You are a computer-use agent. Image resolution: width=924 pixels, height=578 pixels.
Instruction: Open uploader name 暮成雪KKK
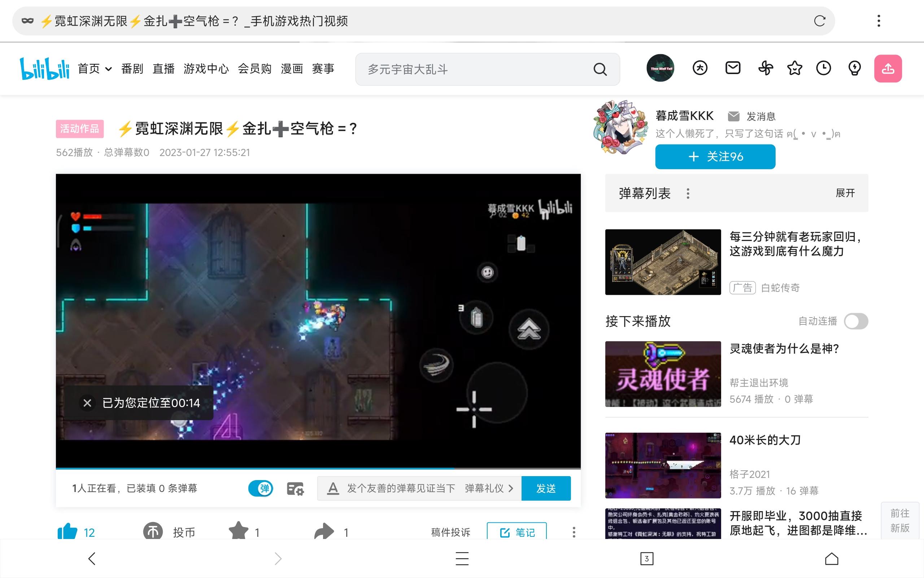(x=685, y=116)
